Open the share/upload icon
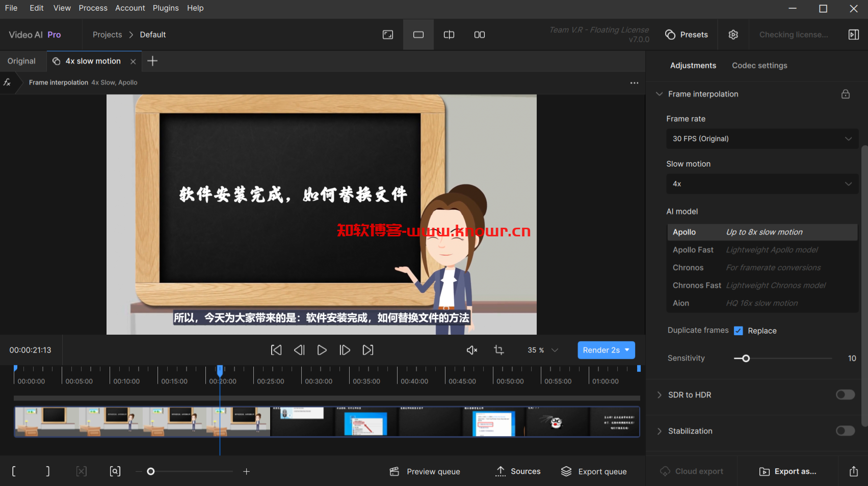The width and height of the screenshot is (868, 486). [x=854, y=471]
